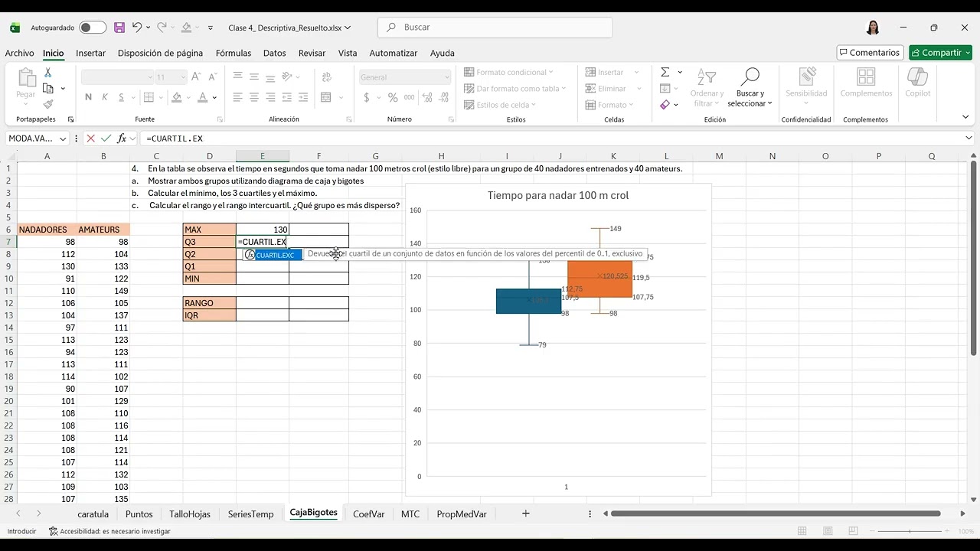The width and height of the screenshot is (980, 551).
Task: Click the Buscar search field
Action: coord(495,28)
